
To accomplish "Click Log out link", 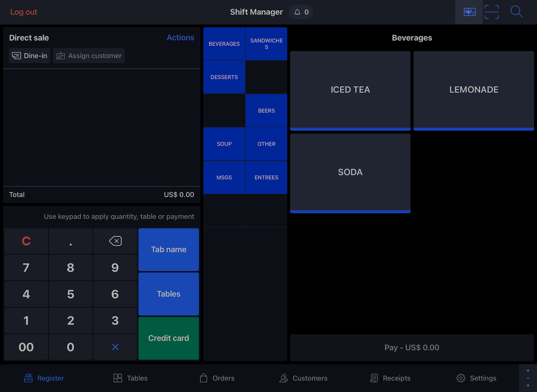I will pos(24,12).
